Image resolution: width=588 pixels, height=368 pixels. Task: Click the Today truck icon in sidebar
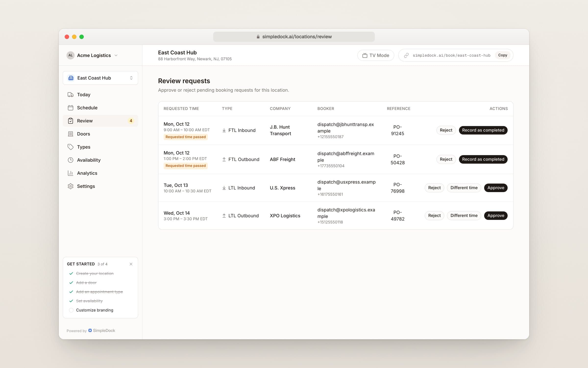(x=71, y=95)
